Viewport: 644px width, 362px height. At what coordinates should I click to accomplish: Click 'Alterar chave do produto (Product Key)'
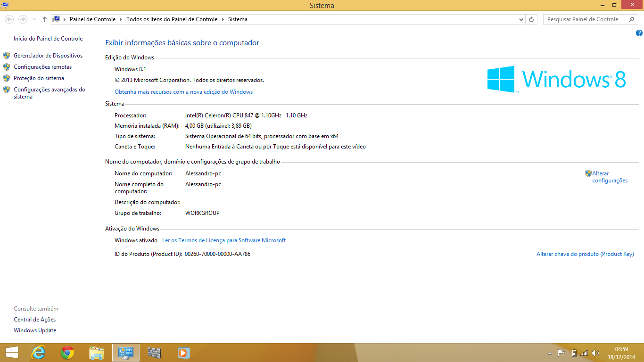585,254
